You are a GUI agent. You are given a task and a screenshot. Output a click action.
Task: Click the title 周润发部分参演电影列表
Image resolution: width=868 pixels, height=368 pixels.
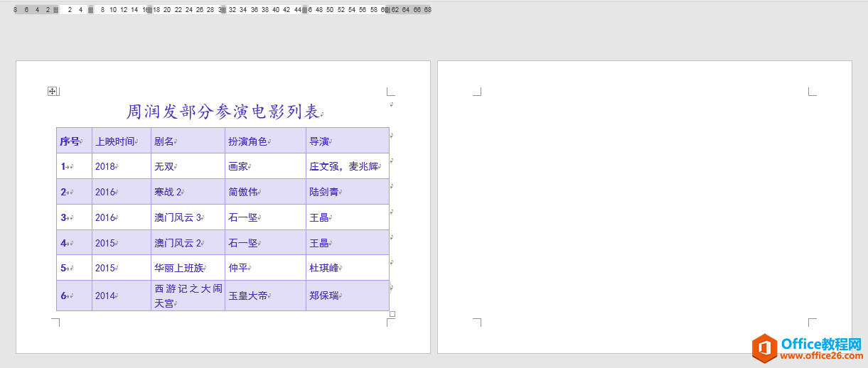coord(223,112)
